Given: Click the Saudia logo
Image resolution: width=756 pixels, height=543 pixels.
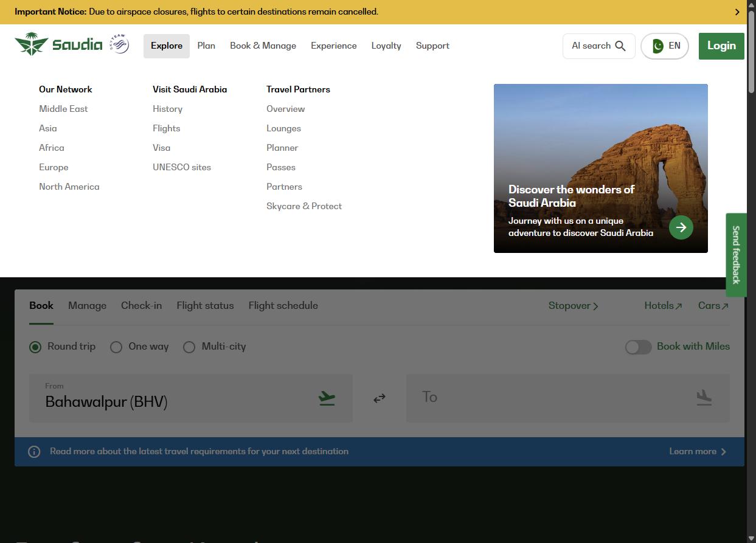Looking at the screenshot, I should 58,44.
